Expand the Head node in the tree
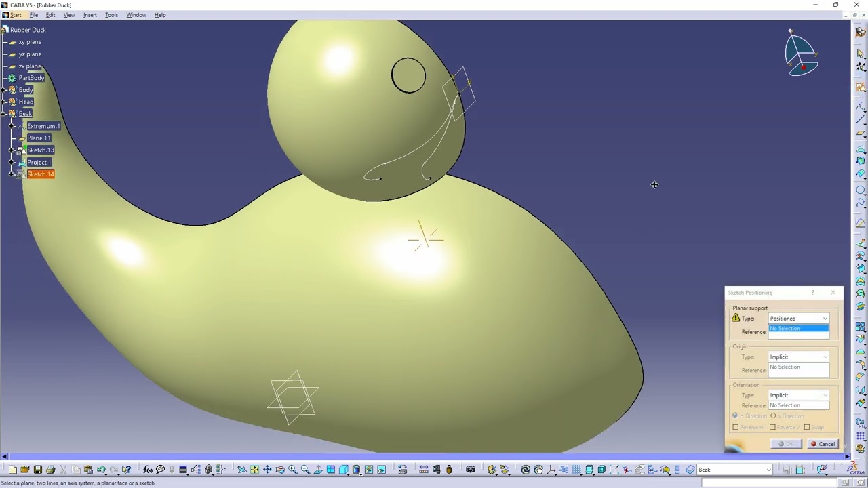 4,102
